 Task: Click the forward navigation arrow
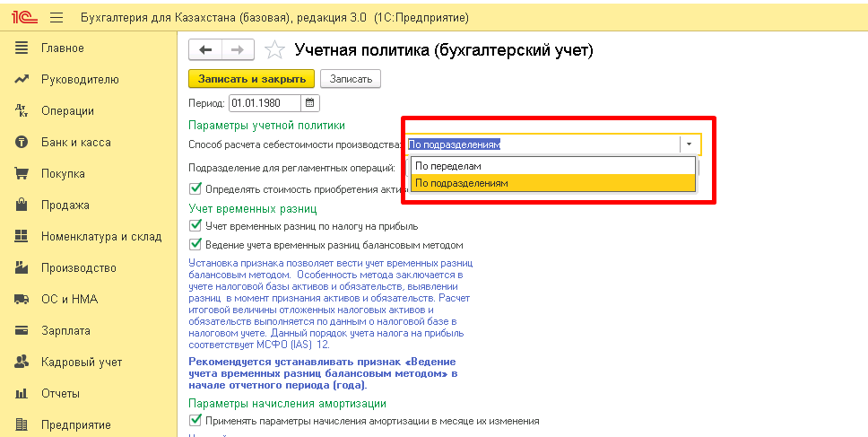point(237,50)
